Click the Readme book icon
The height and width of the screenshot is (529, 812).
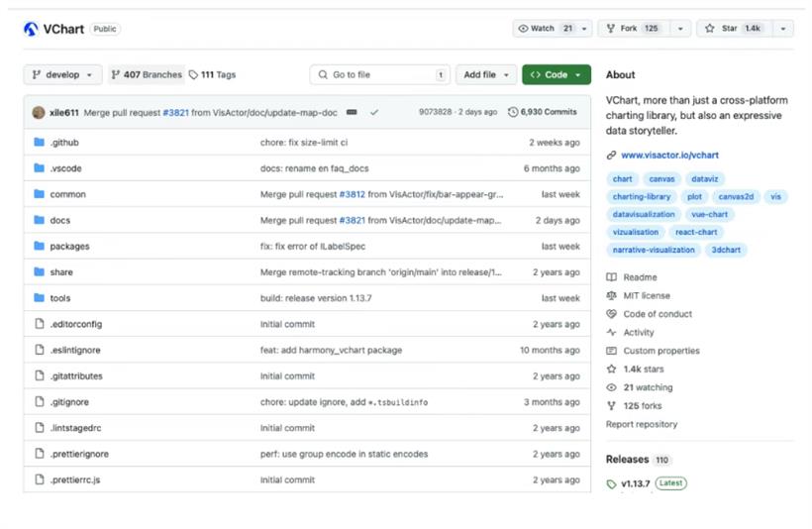(x=612, y=277)
